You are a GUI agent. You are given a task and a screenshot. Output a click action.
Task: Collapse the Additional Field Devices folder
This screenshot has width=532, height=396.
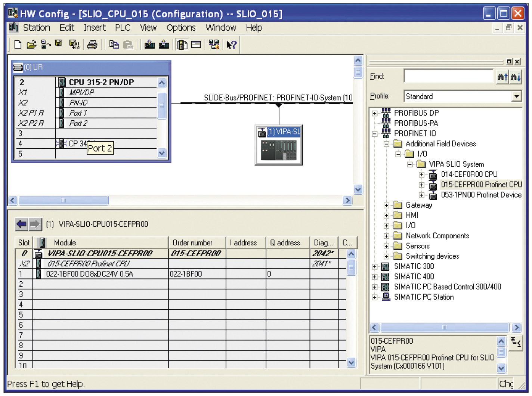pos(387,144)
